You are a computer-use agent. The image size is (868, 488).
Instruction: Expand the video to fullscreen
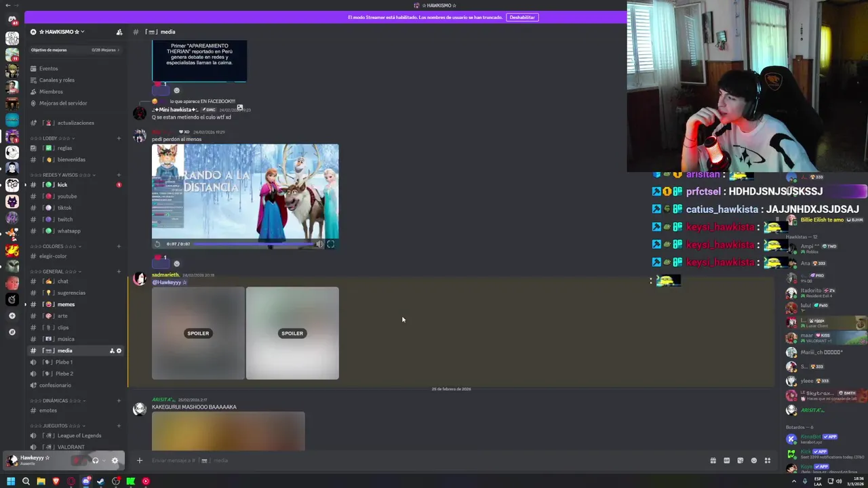click(330, 244)
